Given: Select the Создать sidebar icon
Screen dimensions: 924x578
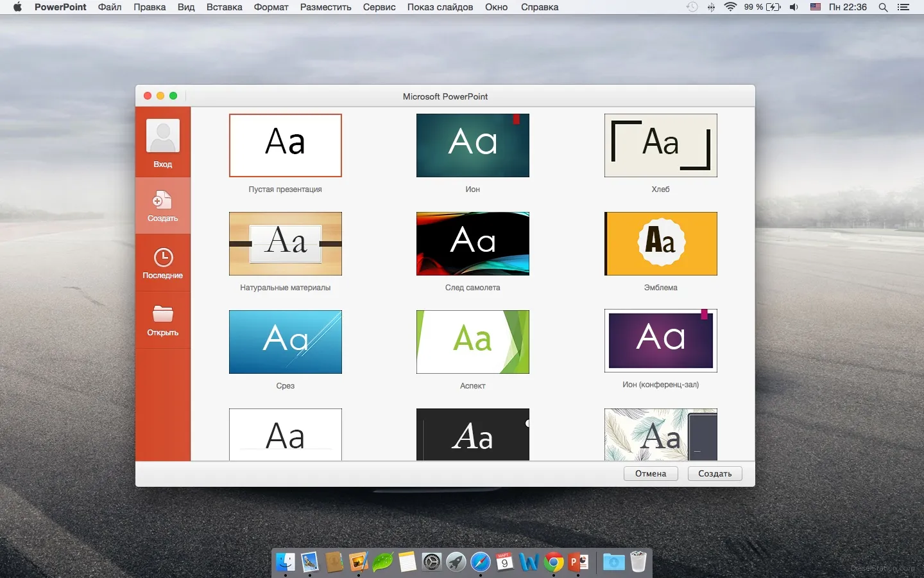Looking at the screenshot, I should pyautogui.click(x=163, y=200).
